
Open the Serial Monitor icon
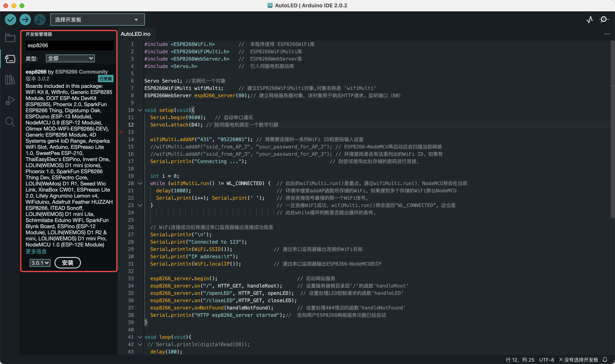click(604, 20)
